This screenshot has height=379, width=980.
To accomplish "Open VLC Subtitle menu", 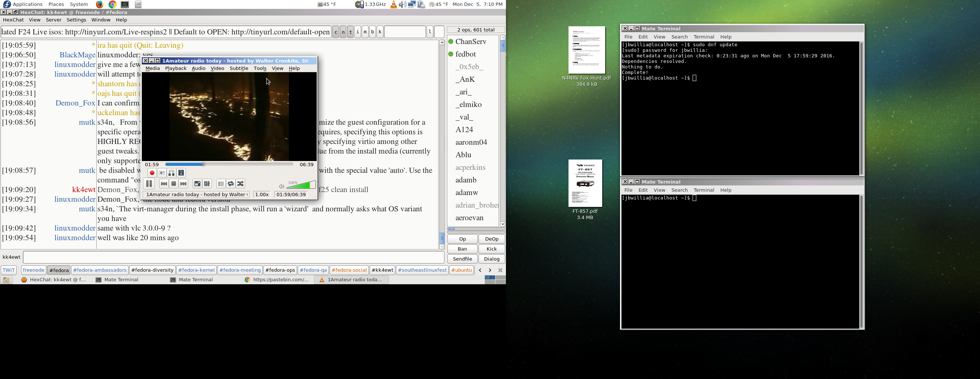I will click(x=239, y=69).
